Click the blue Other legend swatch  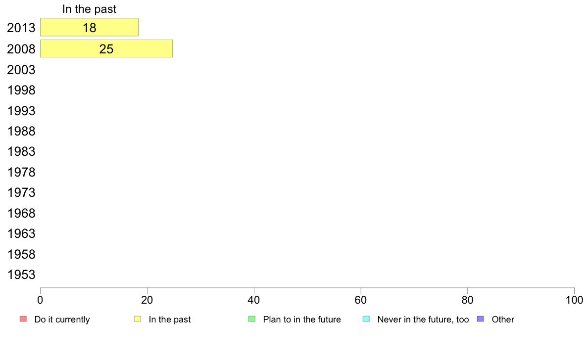481,319
